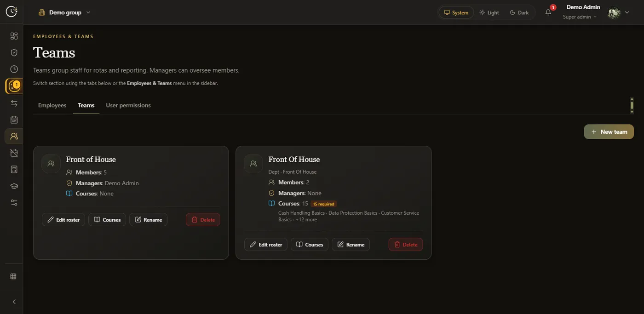Click 'Managers: None' on second card
This screenshot has height=314, width=644.
pos(300,193)
